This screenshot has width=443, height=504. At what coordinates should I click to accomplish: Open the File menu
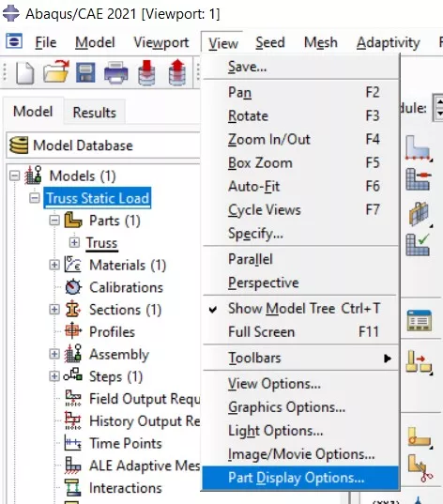tap(46, 42)
